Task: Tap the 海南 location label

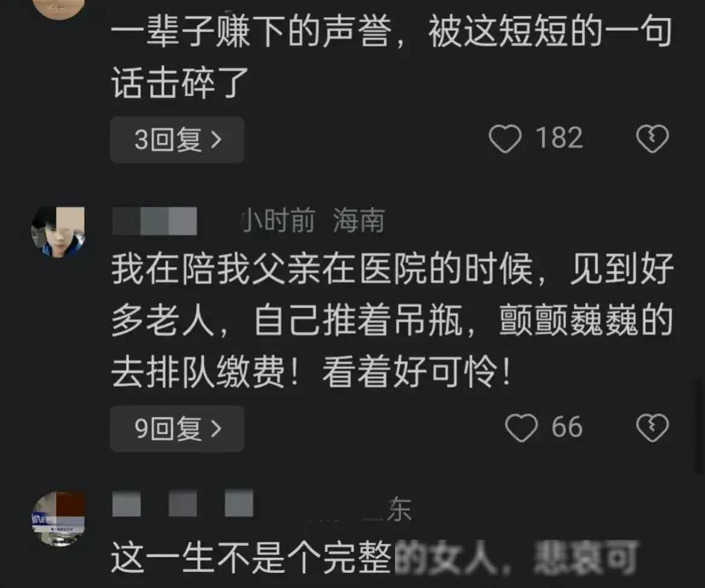Action: (x=359, y=221)
